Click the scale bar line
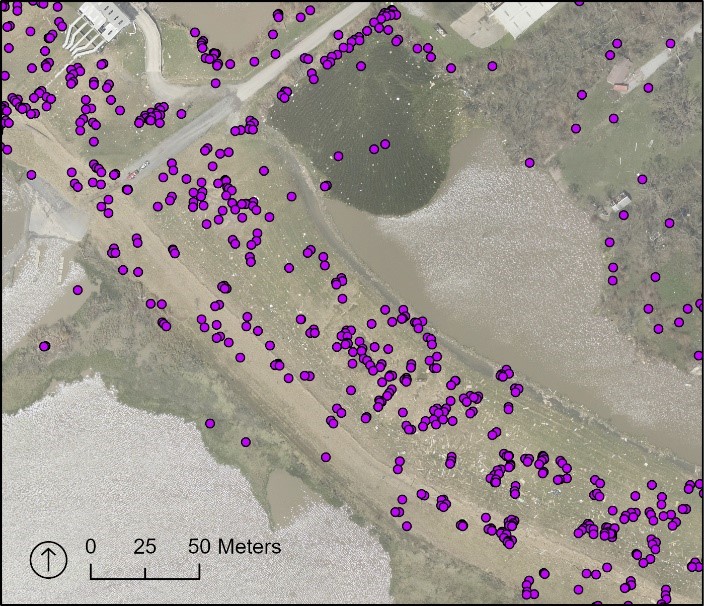Screen dimensions: 704x606 [x=145, y=572]
